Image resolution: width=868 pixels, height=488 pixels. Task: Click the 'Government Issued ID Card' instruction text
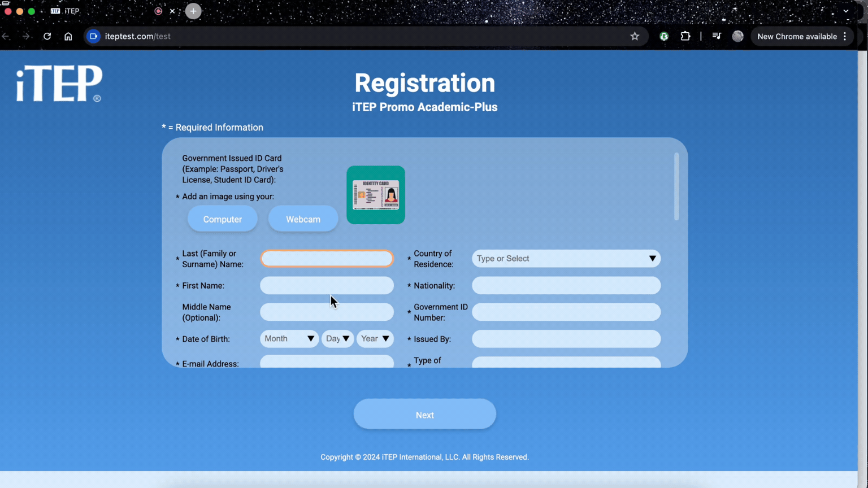click(x=233, y=169)
